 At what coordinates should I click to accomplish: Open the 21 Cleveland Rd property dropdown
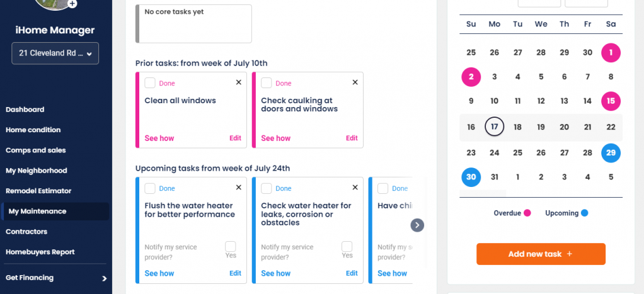[x=55, y=54]
